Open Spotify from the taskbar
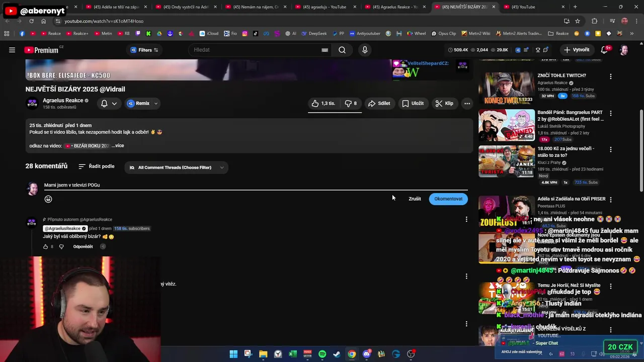 [322, 354]
